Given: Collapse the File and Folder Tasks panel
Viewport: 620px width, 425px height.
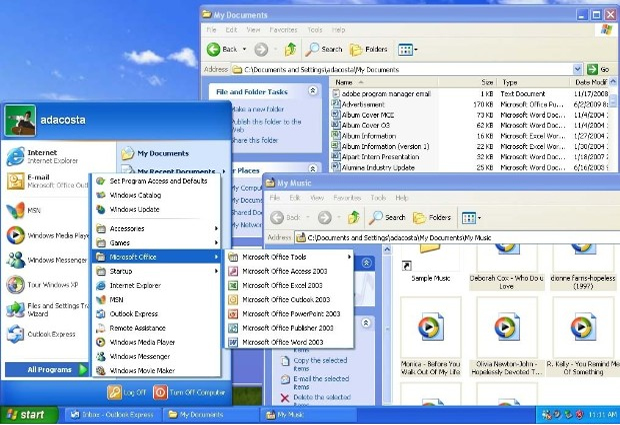Looking at the screenshot, I should click(x=313, y=91).
